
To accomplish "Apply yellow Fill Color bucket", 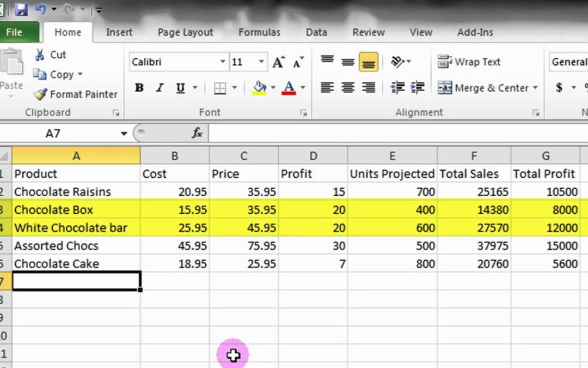I will 259,88.
